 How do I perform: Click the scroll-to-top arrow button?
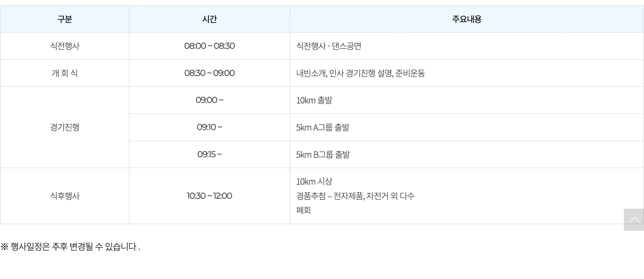(634, 219)
